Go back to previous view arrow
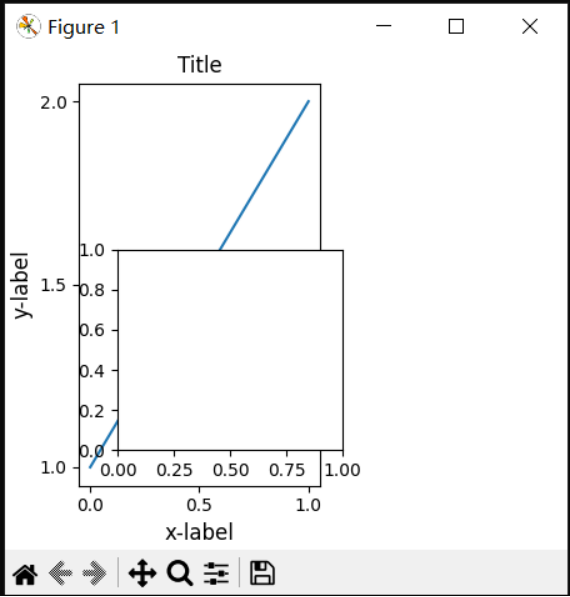This screenshot has height=597, width=570. coord(61,573)
